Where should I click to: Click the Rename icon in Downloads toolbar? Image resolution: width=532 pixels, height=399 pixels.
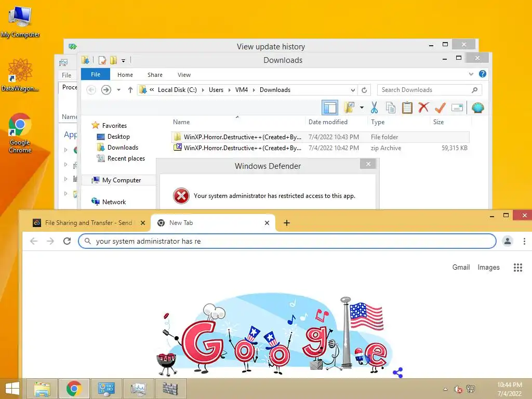tap(457, 108)
